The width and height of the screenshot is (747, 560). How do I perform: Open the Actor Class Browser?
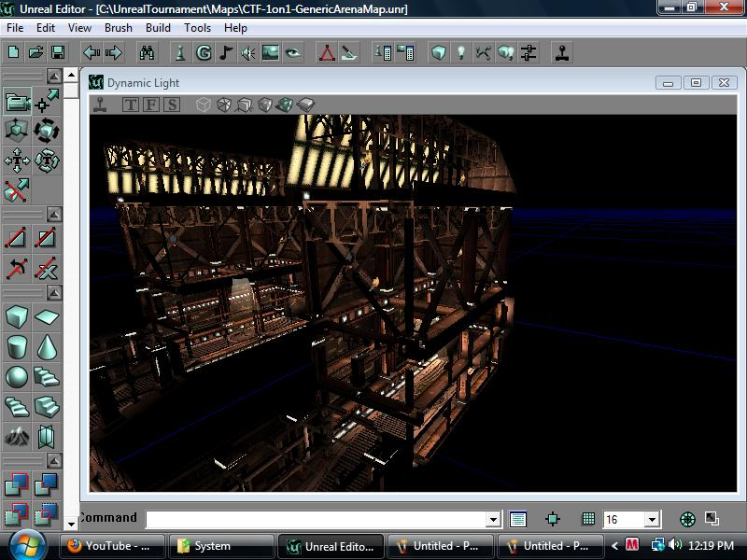coord(180,53)
